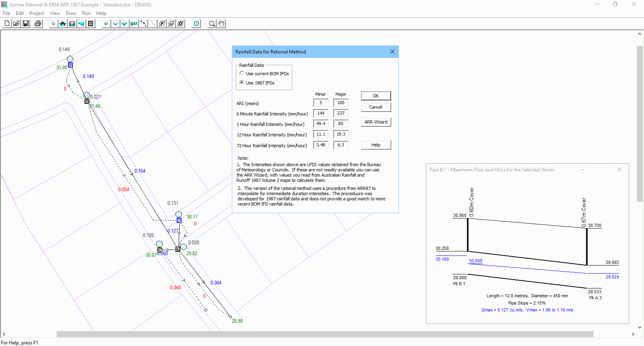Open a file with the folder icon
Screen dimensions: 644x346
point(16,24)
